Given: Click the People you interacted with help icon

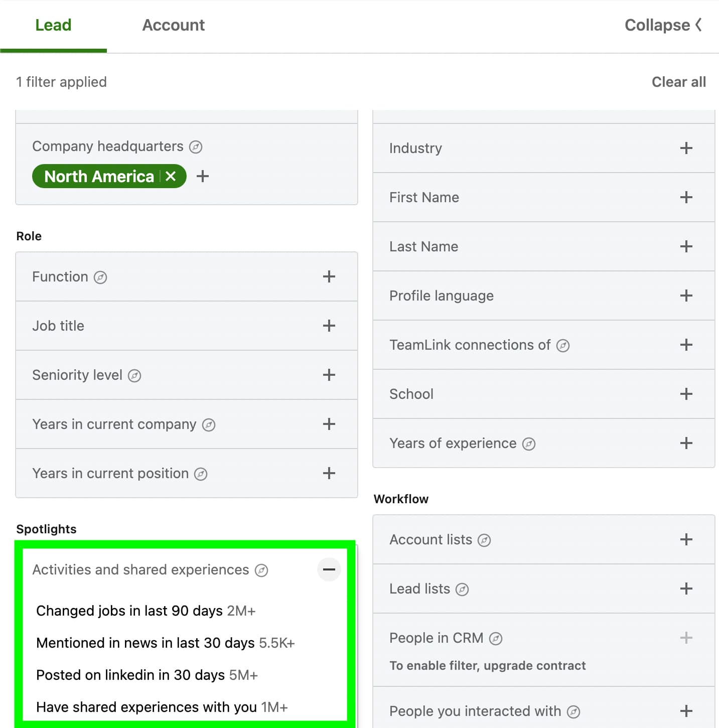Looking at the screenshot, I should (573, 711).
